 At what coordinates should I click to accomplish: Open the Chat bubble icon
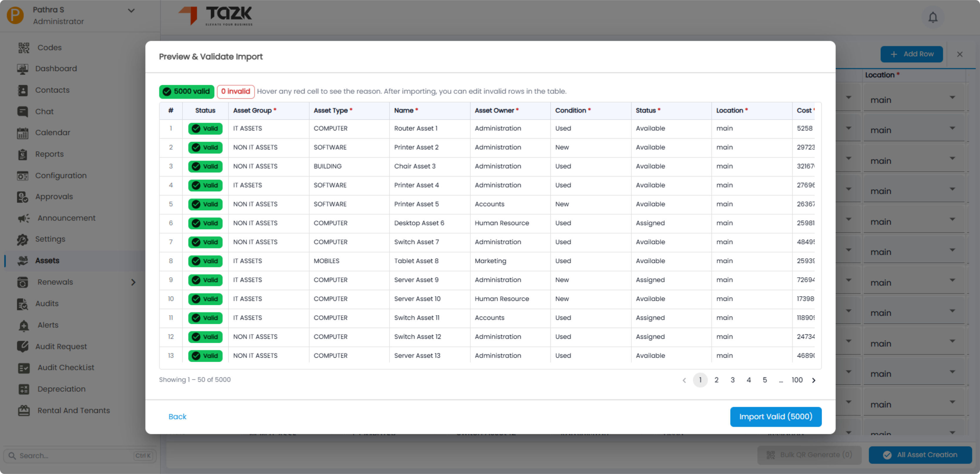coord(22,112)
